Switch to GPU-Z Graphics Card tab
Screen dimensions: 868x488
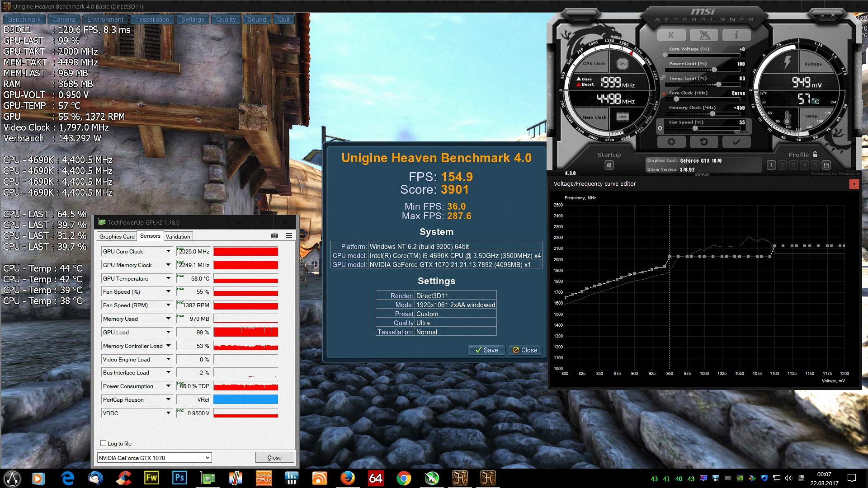(117, 236)
